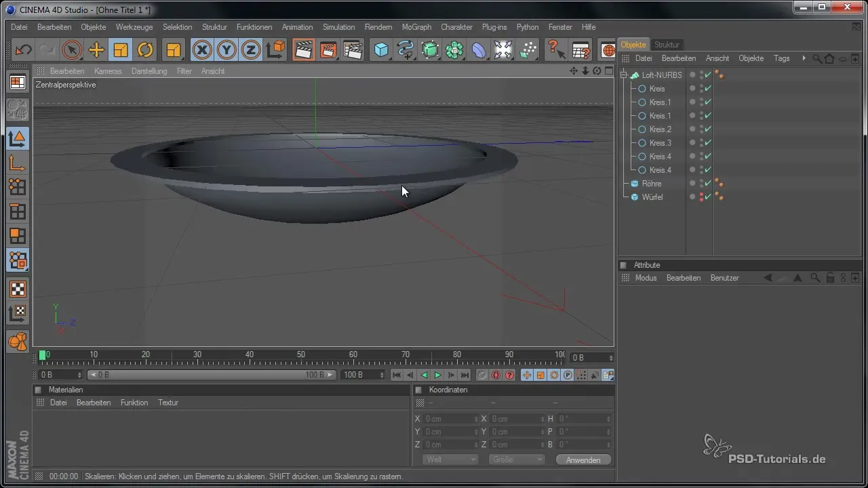Select the live selection tool
Viewport: 868px width, 488px height.
pyautogui.click(x=72, y=50)
